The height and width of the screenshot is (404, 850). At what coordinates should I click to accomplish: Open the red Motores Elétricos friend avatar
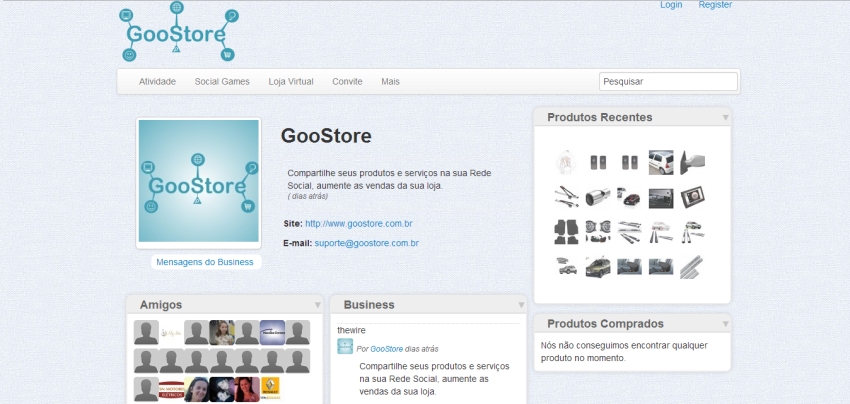[171, 389]
